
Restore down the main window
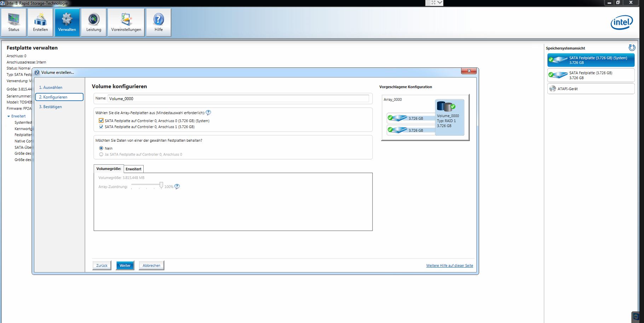point(618,2)
